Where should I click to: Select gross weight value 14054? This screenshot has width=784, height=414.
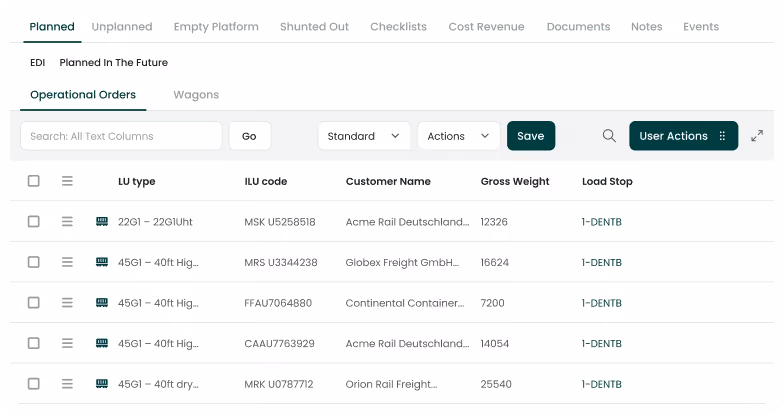[x=494, y=343]
